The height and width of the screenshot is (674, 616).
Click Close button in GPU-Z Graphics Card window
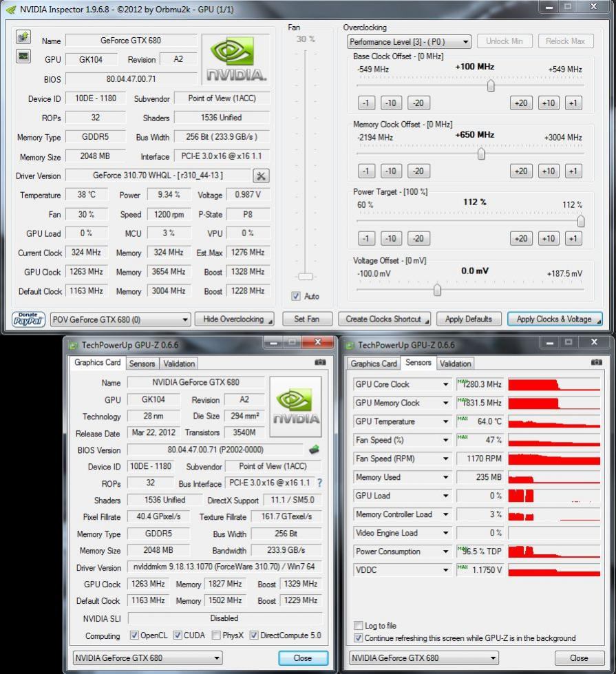point(303,658)
